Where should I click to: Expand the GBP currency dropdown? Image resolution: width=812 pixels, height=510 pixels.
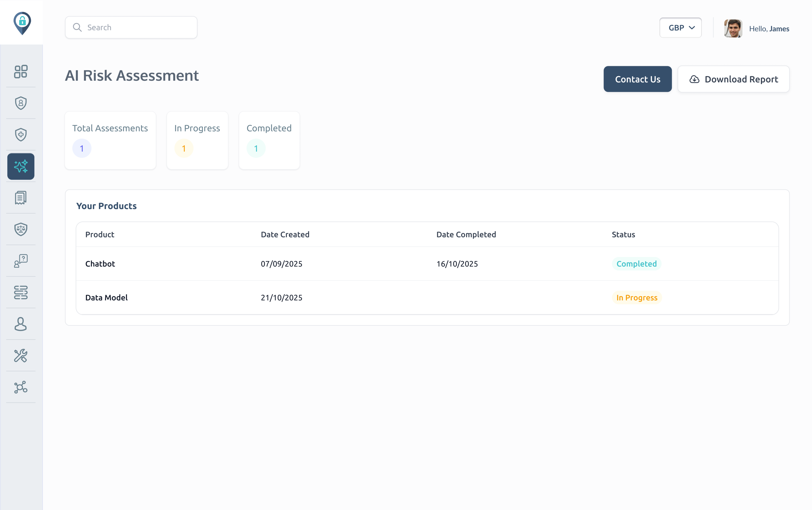pos(681,28)
